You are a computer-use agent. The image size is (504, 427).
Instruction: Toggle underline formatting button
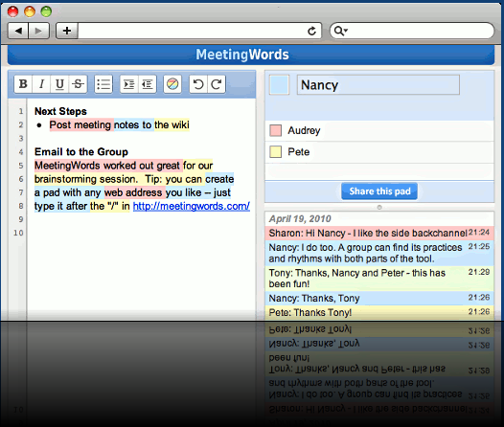pos(59,84)
